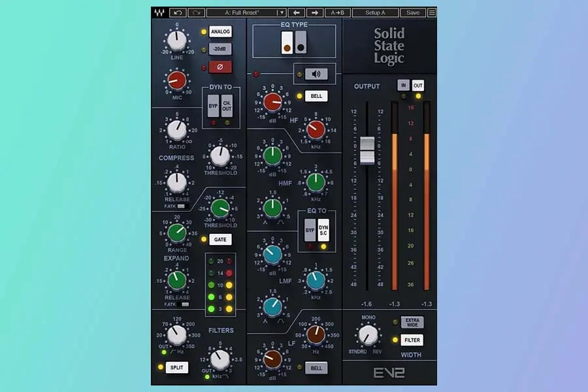Enable the EXTRA WIDE button

412,322
